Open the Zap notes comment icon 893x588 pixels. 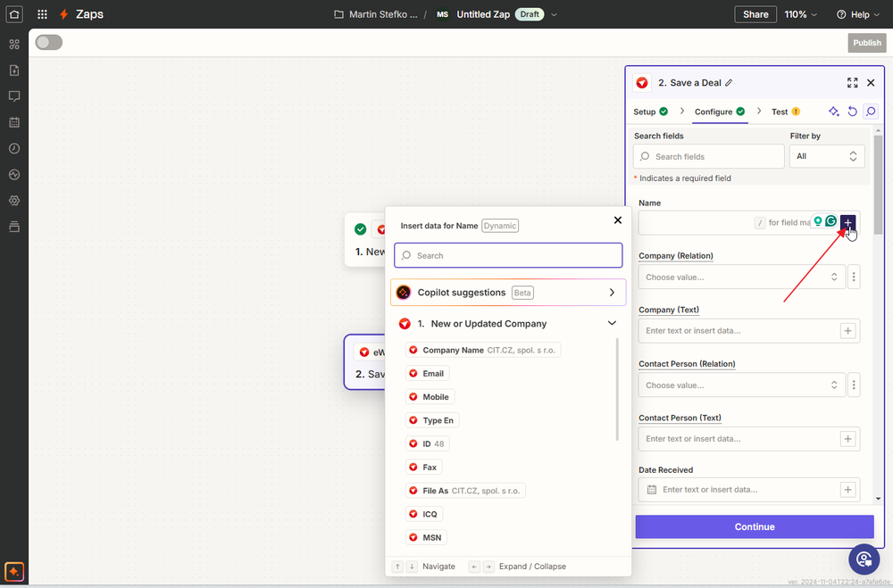click(x=14, y=96)
